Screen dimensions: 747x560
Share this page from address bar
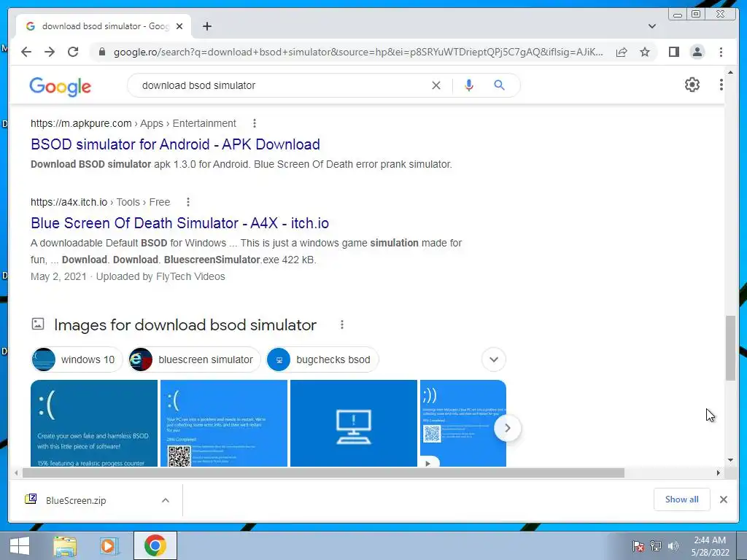(x=622, y=52)
